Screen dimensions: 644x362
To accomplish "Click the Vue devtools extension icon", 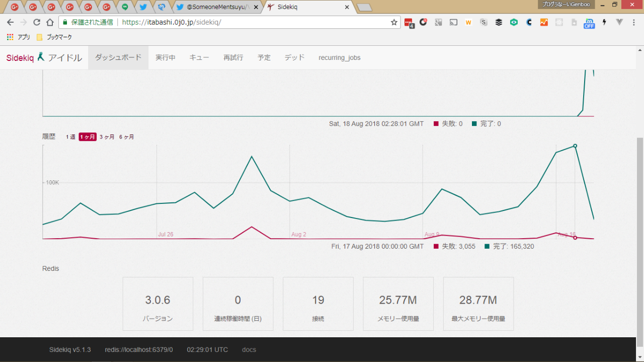I will (x=619, y=22).
